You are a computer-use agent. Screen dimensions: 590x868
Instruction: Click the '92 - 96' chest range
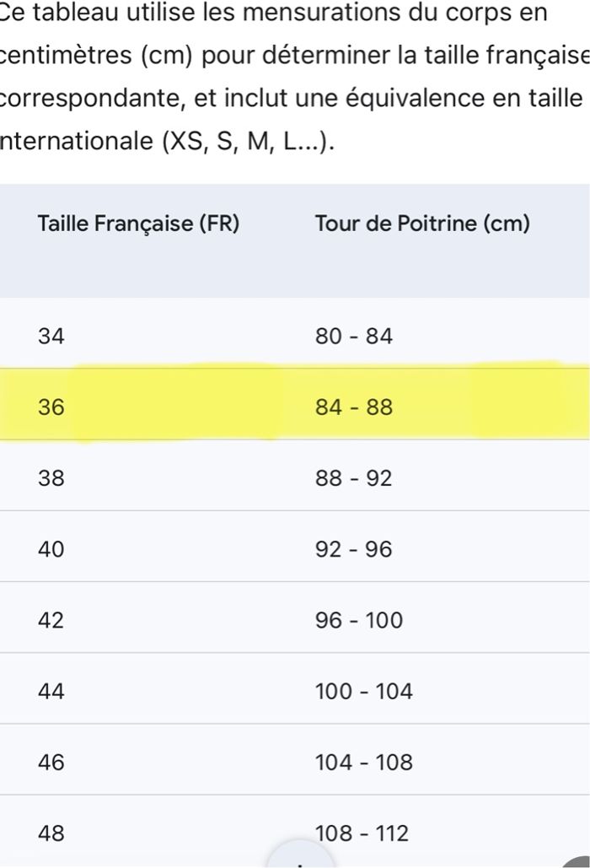pyautogui.click(x=354, y=549)
